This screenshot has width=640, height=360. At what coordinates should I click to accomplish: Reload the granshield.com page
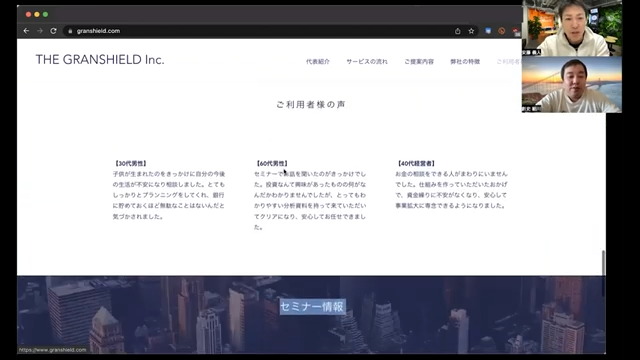[x=53, y=31]
